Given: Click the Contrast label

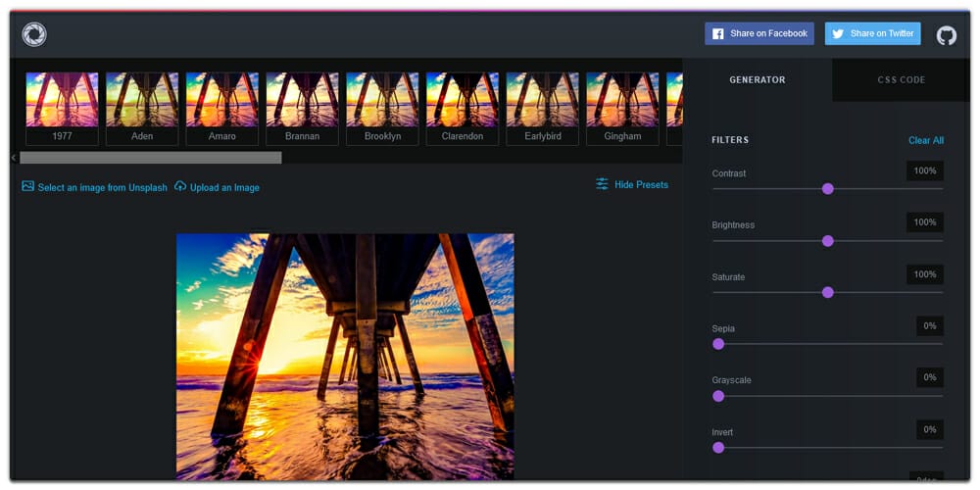Looking at the screenshot, I should point(729,173).
